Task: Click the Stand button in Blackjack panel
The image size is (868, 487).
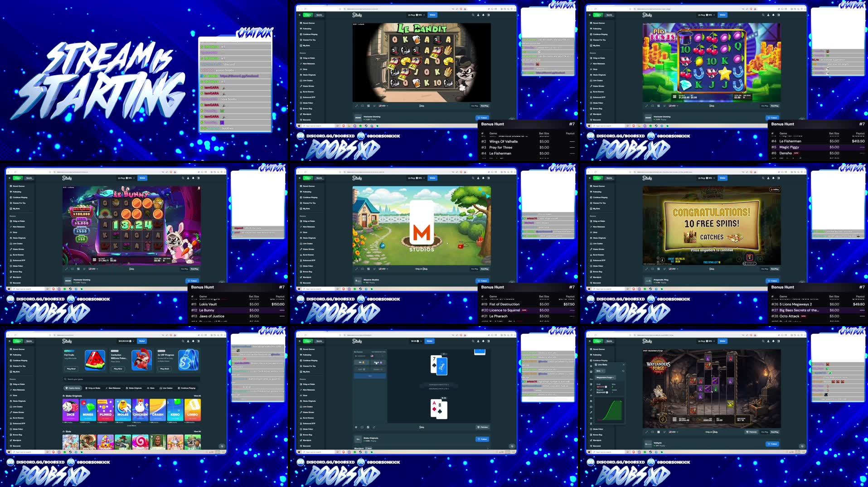Action: point(378,362)
